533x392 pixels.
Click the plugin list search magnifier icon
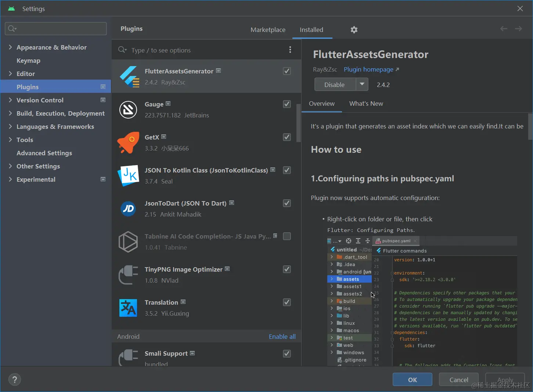[122, 50]
